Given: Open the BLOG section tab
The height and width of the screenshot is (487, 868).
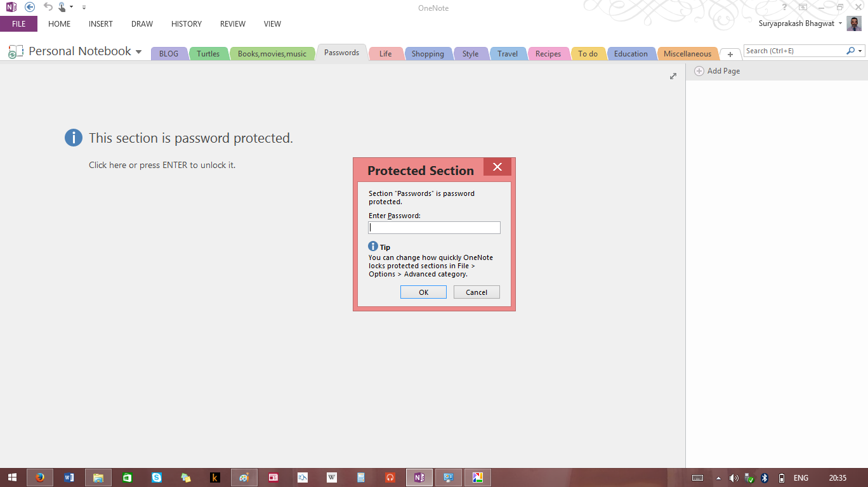Looking at the screenshot, I should tap(169, 54).
